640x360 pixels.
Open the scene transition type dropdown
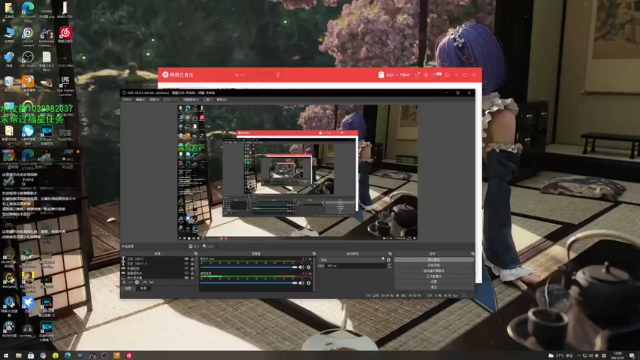tap(353, 260)
